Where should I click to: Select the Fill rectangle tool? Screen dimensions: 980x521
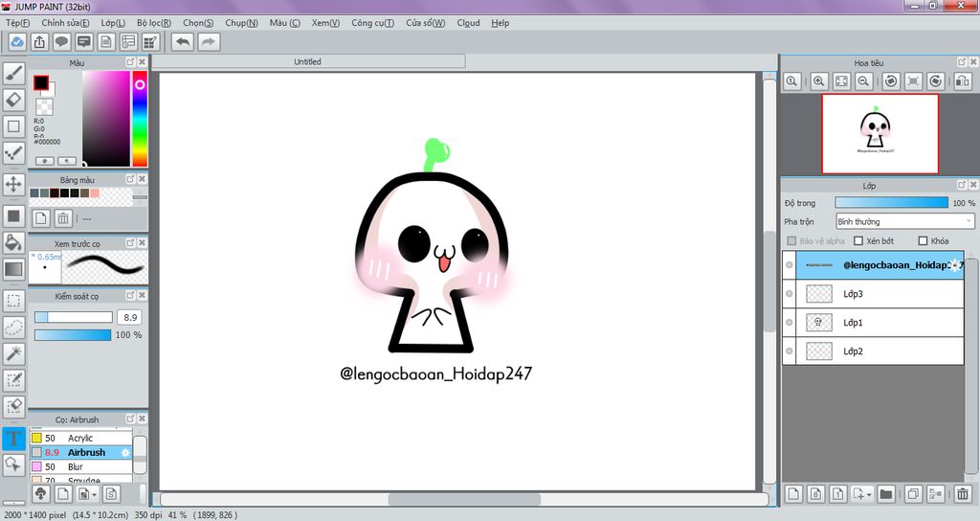coord(13,216)
